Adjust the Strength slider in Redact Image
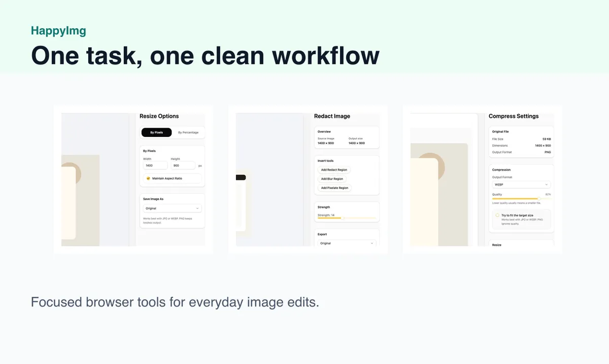Screen dimensions: 609x364 tap(347, 218)
